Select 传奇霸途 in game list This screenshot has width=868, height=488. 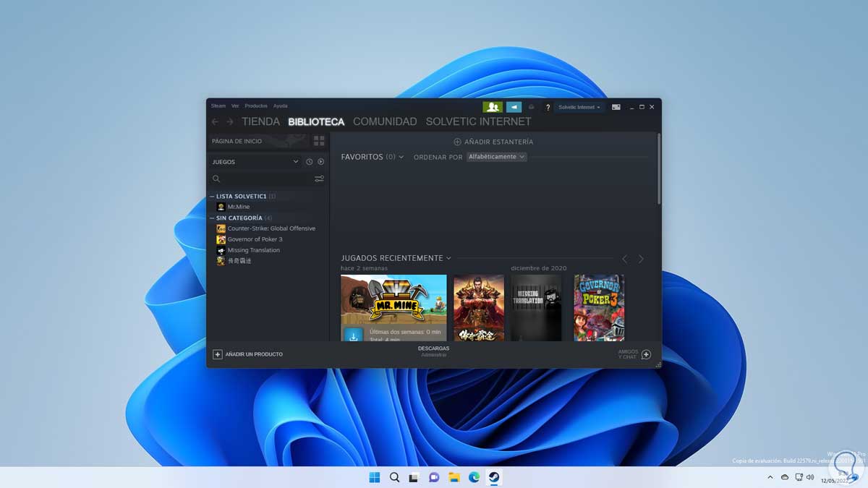tap(239, 261)
